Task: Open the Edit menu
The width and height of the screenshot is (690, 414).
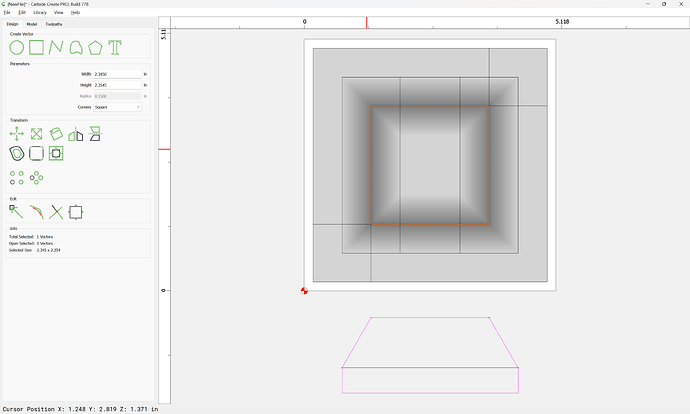Action: click(x=22, y=12)
